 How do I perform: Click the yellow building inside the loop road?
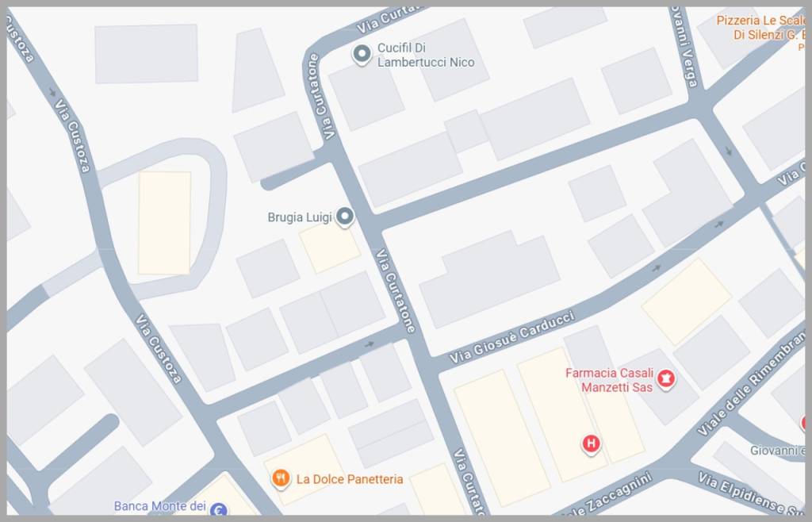tap(165, 223)
